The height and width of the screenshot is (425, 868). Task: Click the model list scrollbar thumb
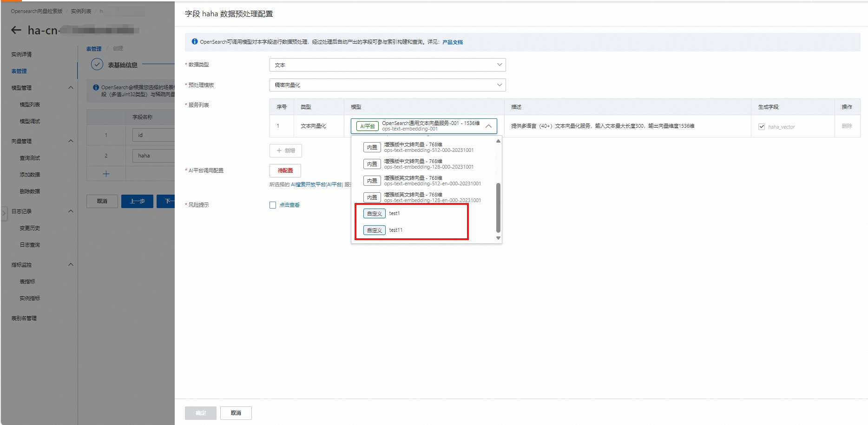[x=498, y=208]
